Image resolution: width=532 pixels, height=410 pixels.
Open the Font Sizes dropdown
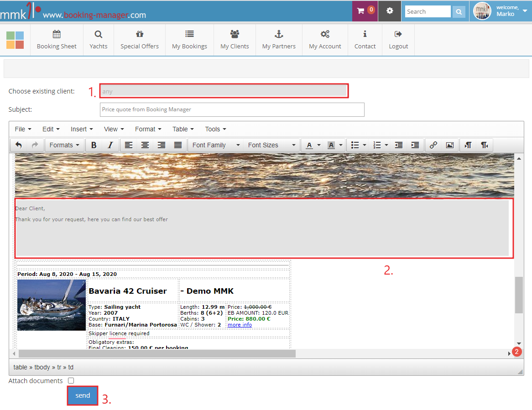271,145
